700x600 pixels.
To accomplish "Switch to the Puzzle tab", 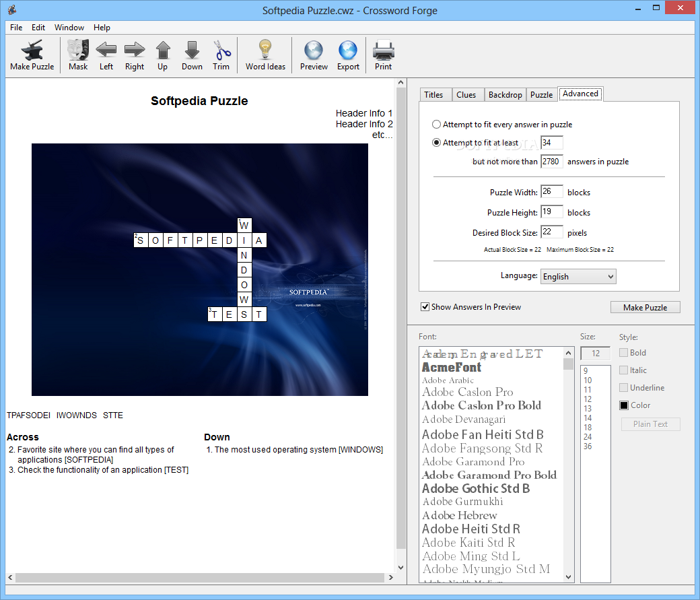I will click(542, 95).
